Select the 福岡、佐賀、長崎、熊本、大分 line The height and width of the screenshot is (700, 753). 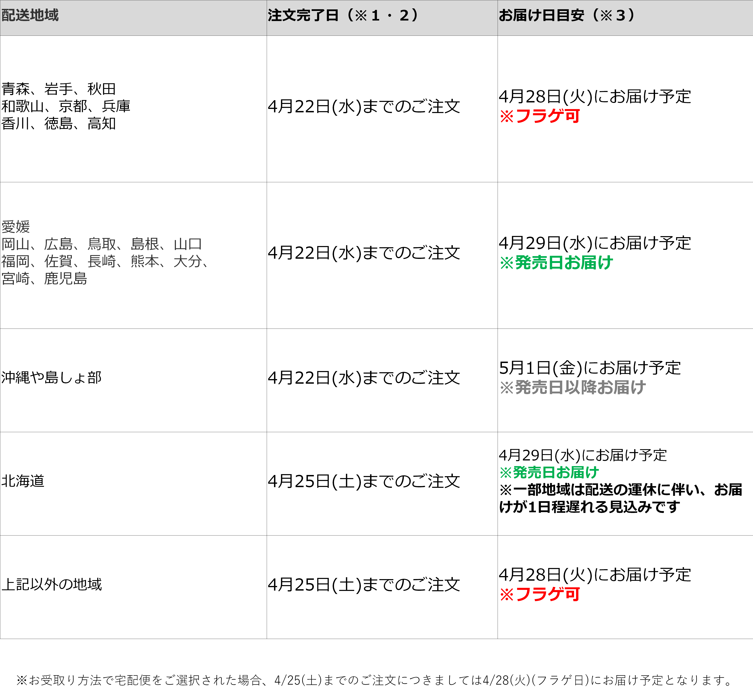(x=105, y=261)
